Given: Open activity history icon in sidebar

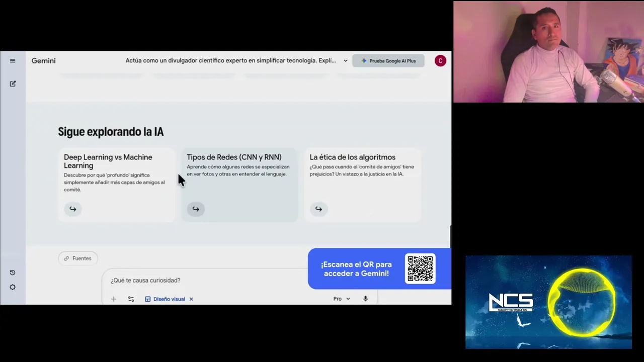Looking at the screenshot, I should [x=13, y=273].
